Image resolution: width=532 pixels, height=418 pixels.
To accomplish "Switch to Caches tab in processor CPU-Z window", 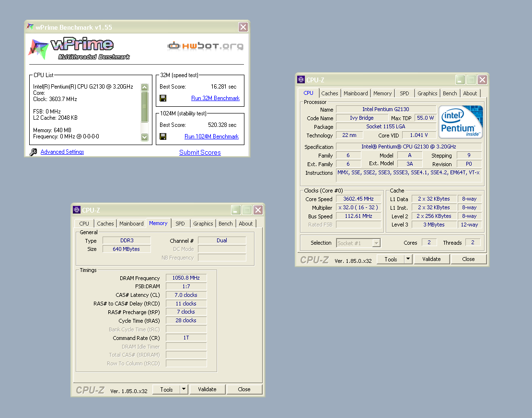I will tap(329, 93).
